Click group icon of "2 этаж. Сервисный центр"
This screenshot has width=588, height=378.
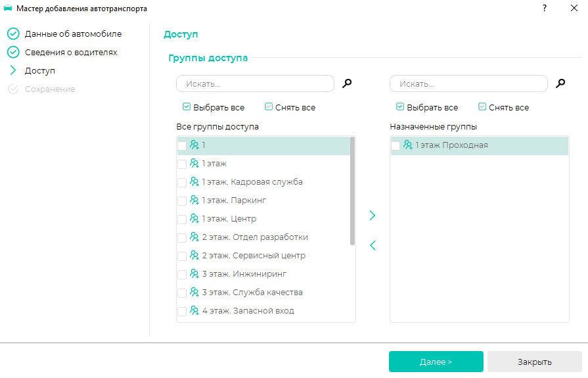click(x=194, y=255)
